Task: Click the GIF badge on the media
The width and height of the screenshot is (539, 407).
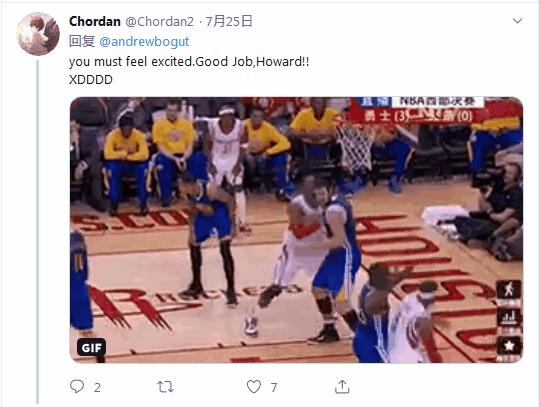Action: [91, 348]
